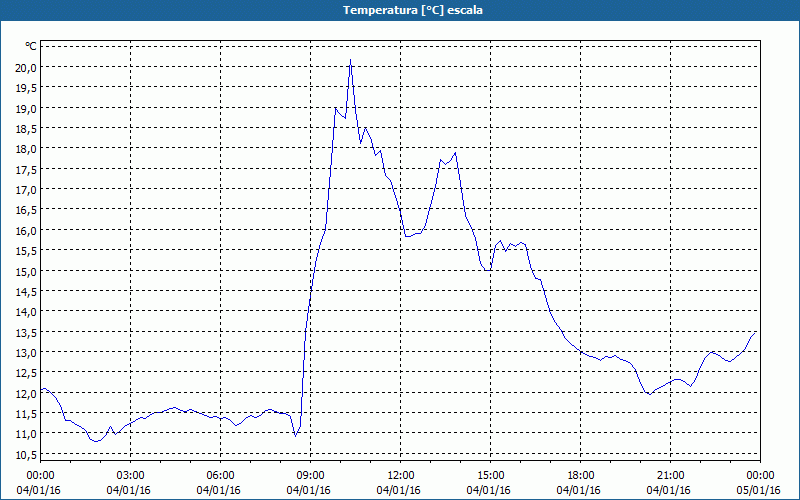
Task: Select the 05/01/16 date label
Action: [x=759, y=490]
